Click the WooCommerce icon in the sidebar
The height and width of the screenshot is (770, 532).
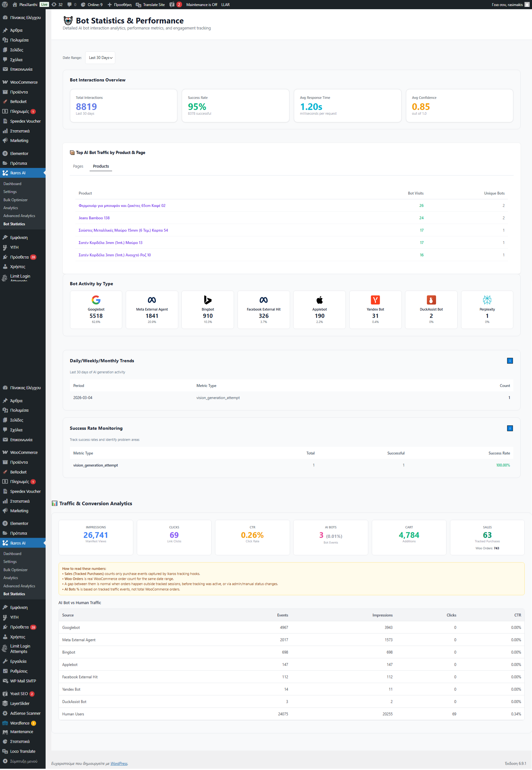pos(5,82)
